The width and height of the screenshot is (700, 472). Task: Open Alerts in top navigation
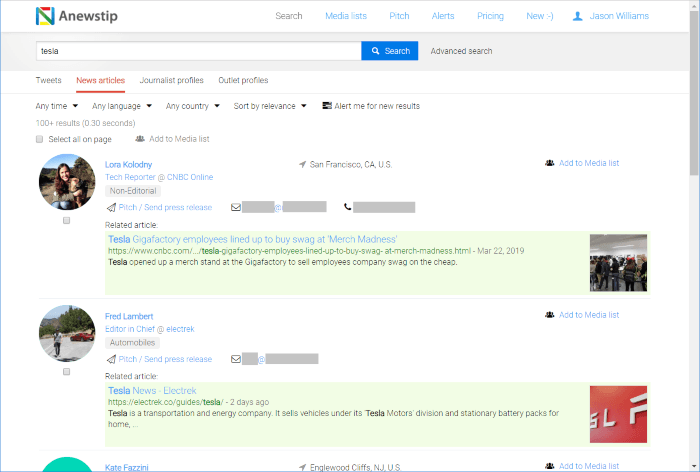(x=443, y=16)
